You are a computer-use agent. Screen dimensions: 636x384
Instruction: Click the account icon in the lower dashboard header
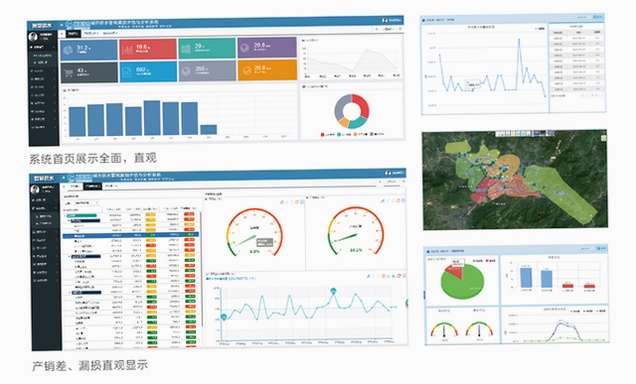coord(388,173)
